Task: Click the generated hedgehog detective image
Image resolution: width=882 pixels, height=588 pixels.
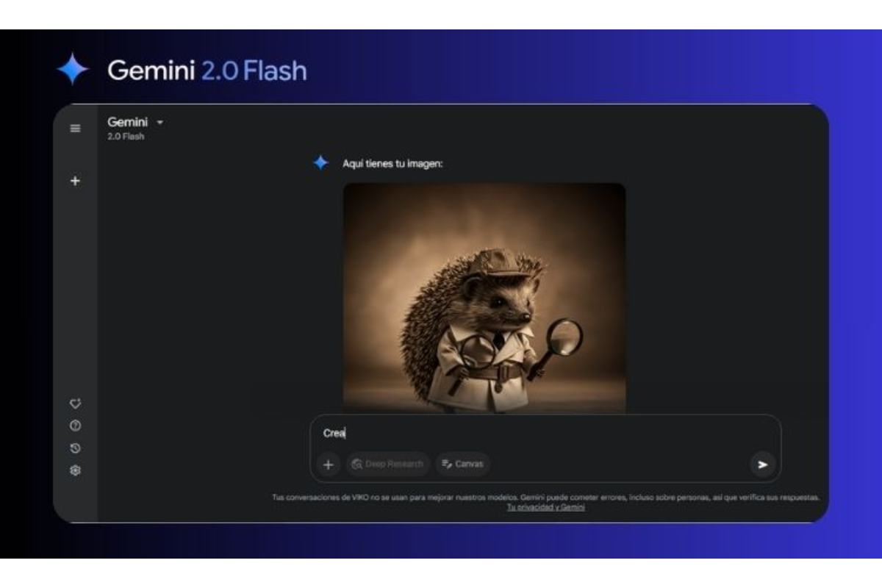Action: pyautogui.click(x=484, y=298)
